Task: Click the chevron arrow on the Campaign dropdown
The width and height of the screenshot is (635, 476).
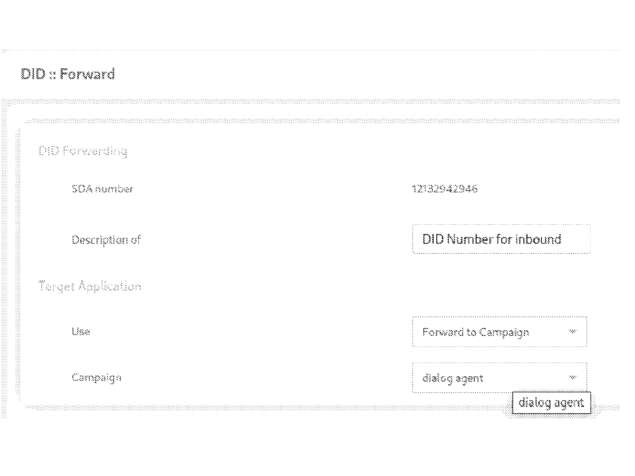Action: coord(572,378)
